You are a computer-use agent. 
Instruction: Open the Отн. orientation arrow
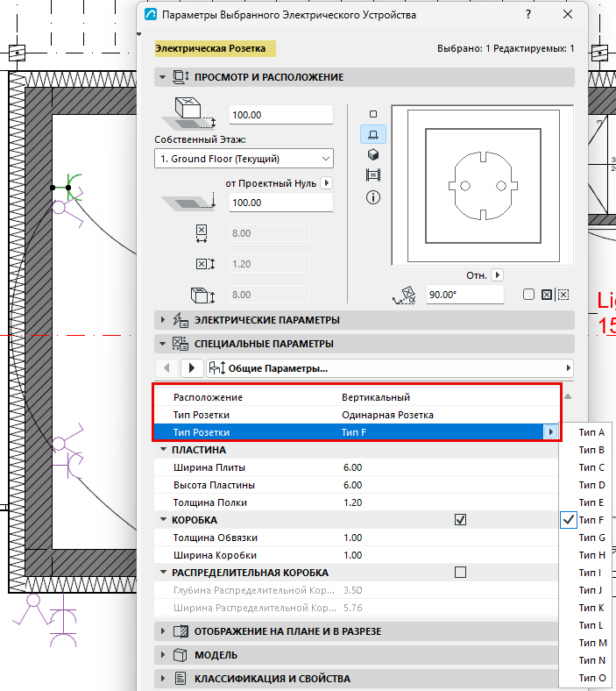tap(497, 275)
